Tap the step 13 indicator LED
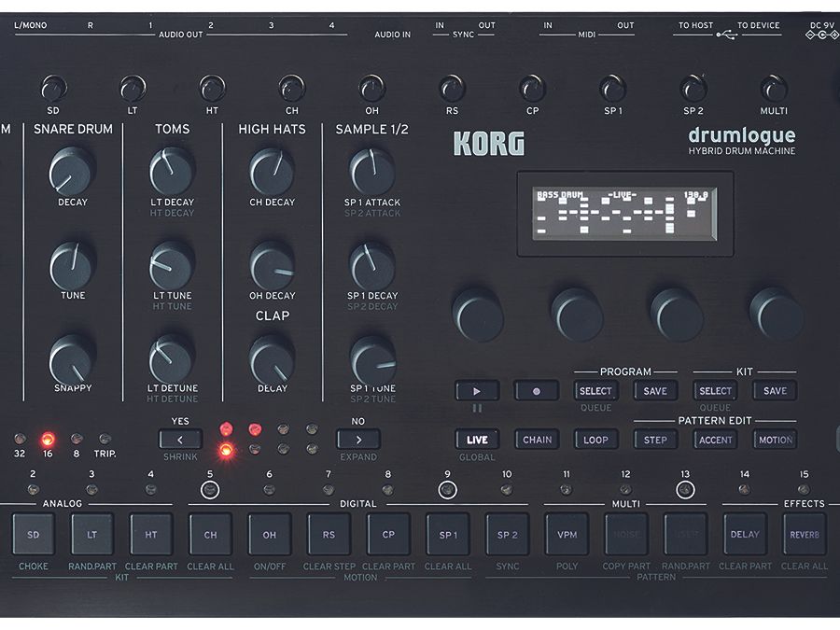Image resolution: width=840 pixels, height=630 pixels. tap(685, 490)
